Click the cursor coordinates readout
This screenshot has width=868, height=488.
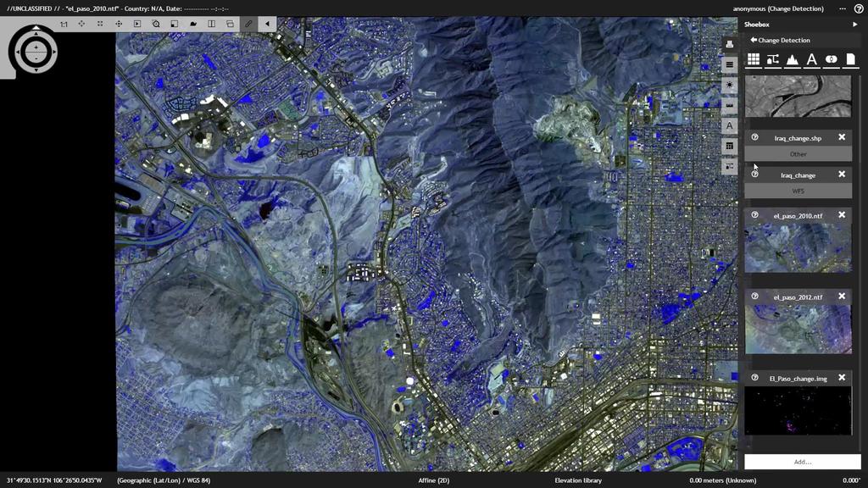click(x=54, y=480)
